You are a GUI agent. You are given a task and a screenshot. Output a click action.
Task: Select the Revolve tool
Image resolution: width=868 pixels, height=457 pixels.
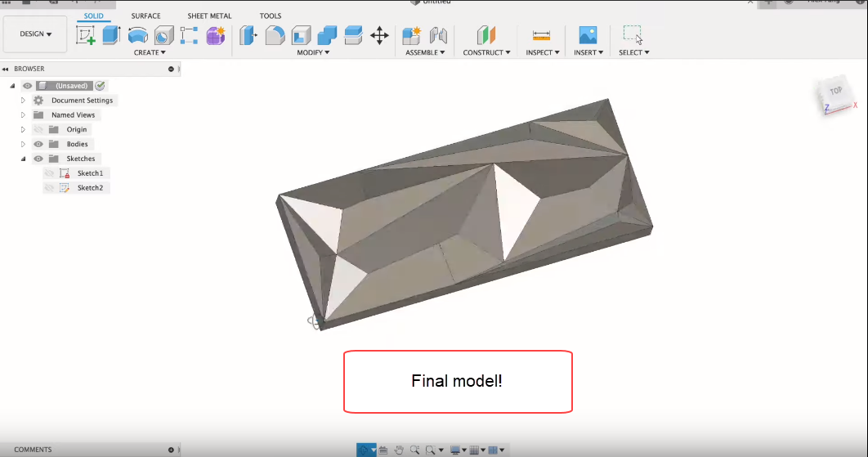pos(137,35)
